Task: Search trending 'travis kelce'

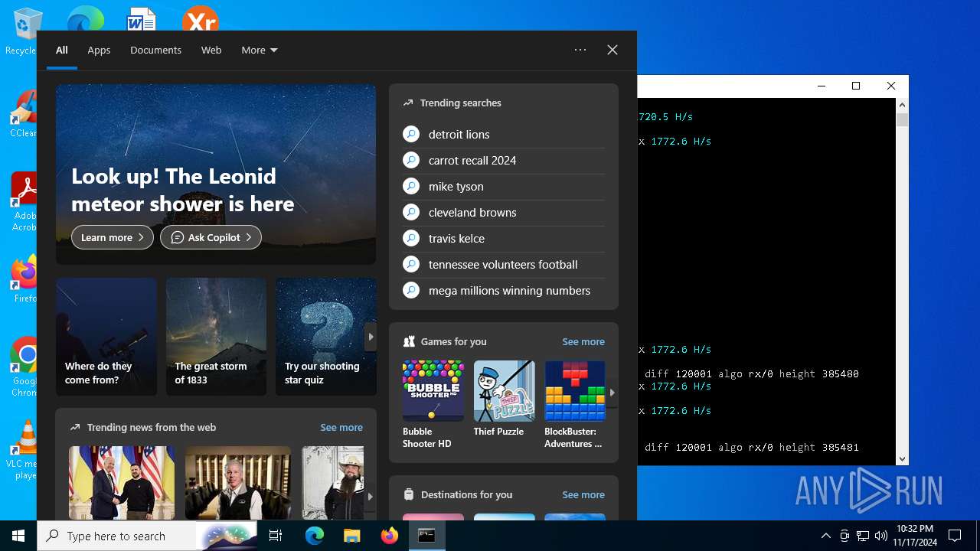Action: [x=504, y=239]
